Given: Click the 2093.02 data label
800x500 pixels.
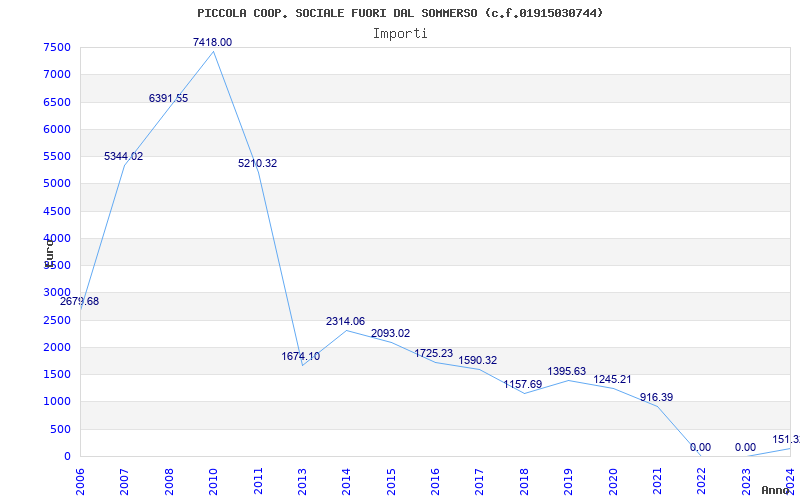Looking at the screenshot, I should (x=390, y=334).
